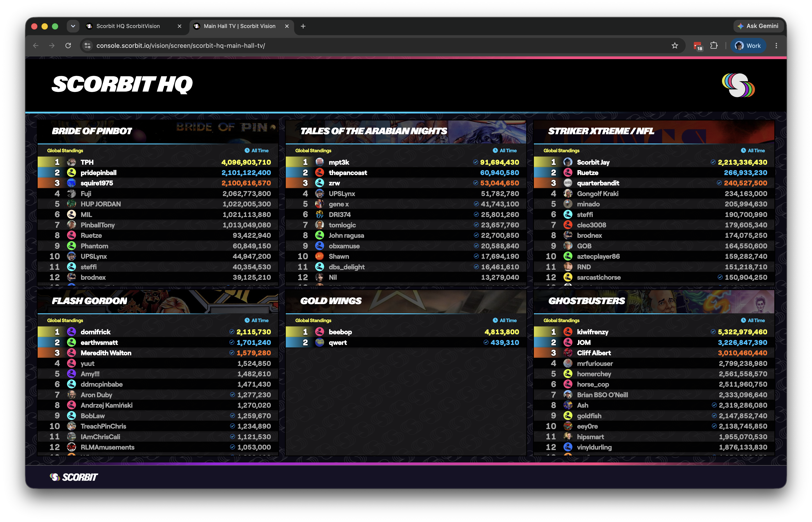
Task: Click domifrick's player avatar
Action: coord(71,332)
